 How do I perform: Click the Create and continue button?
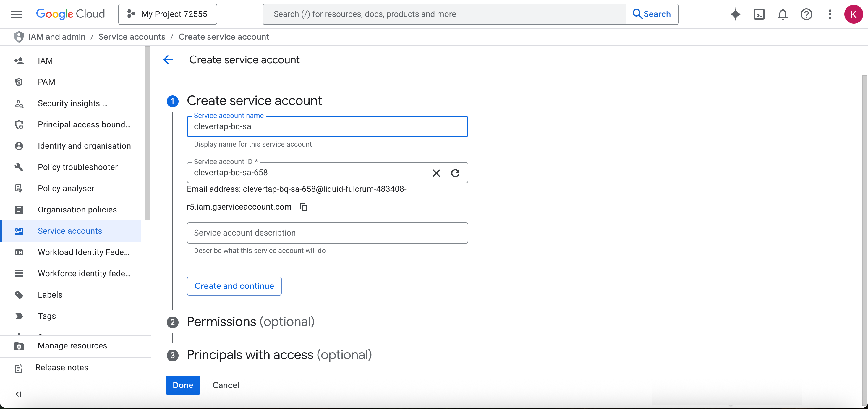[234, 286]
